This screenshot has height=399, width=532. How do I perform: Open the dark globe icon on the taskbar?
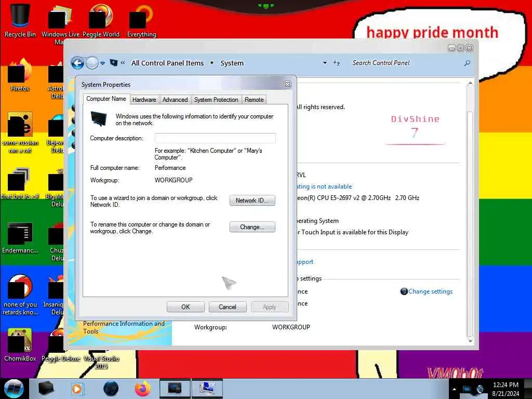click(111, 389)
